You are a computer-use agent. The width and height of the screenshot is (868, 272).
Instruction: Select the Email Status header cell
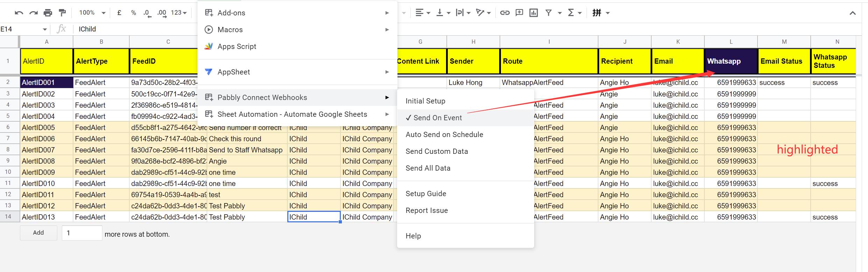coord(784,61)
